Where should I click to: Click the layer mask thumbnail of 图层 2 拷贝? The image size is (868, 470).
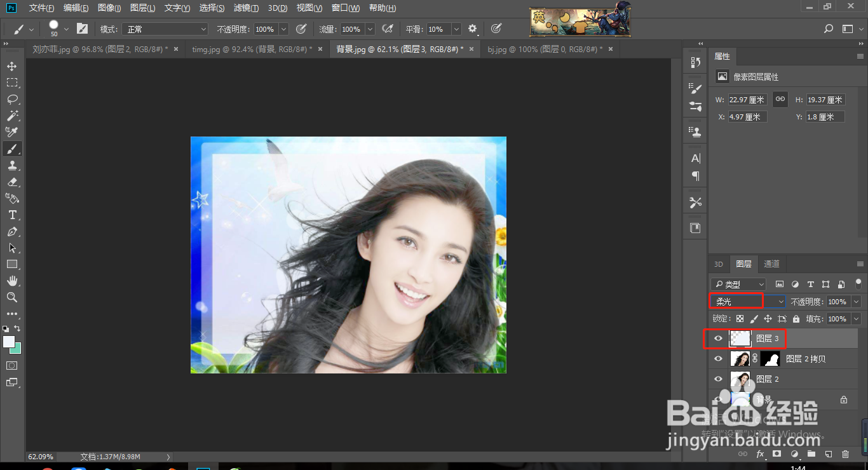770,359
